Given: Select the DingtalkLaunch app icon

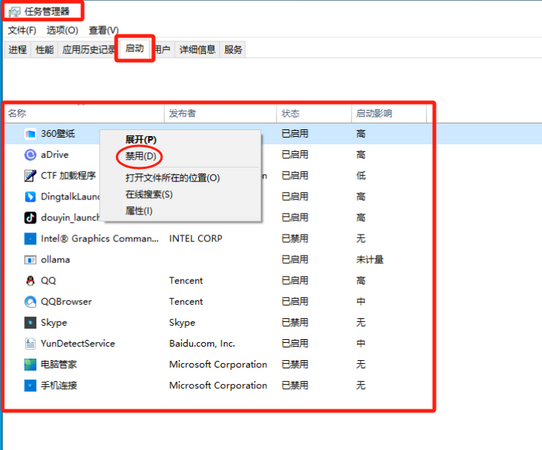Looking at the screenshot, I should tap(30, 197).
